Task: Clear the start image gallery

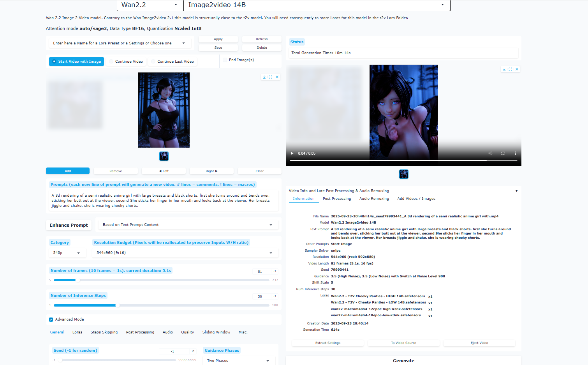Action: [260, 171]
